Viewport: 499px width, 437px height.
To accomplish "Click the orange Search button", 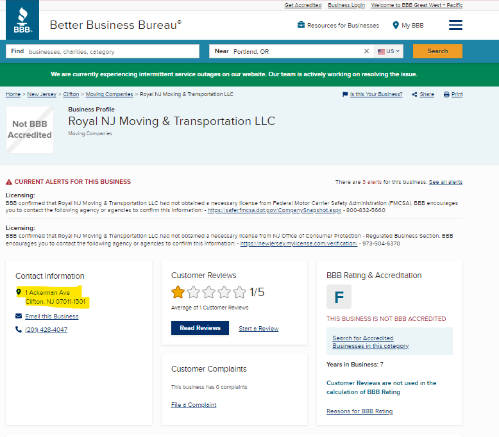I will pyautogui.click(x=437, y=51).
